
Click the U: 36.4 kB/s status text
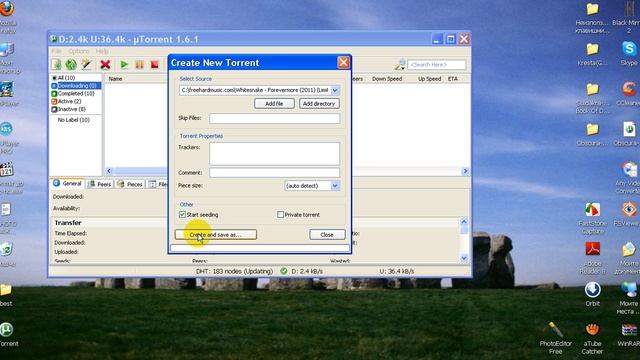coord(396,271)
